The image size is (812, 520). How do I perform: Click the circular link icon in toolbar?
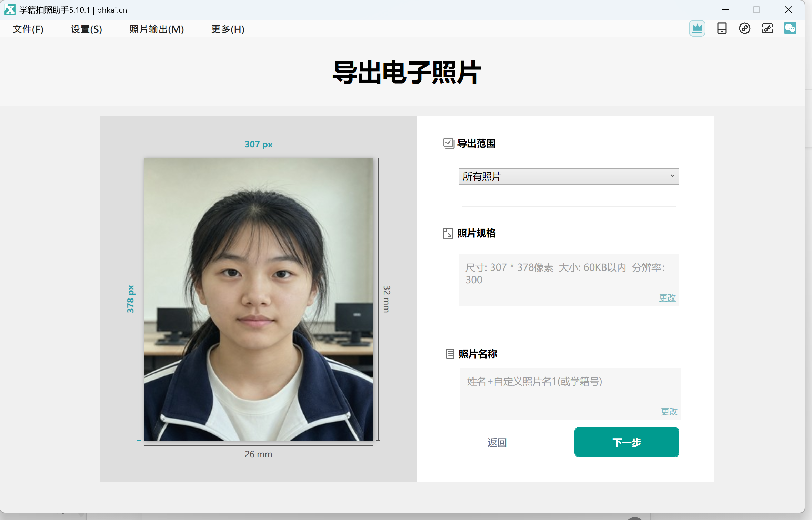744,28
